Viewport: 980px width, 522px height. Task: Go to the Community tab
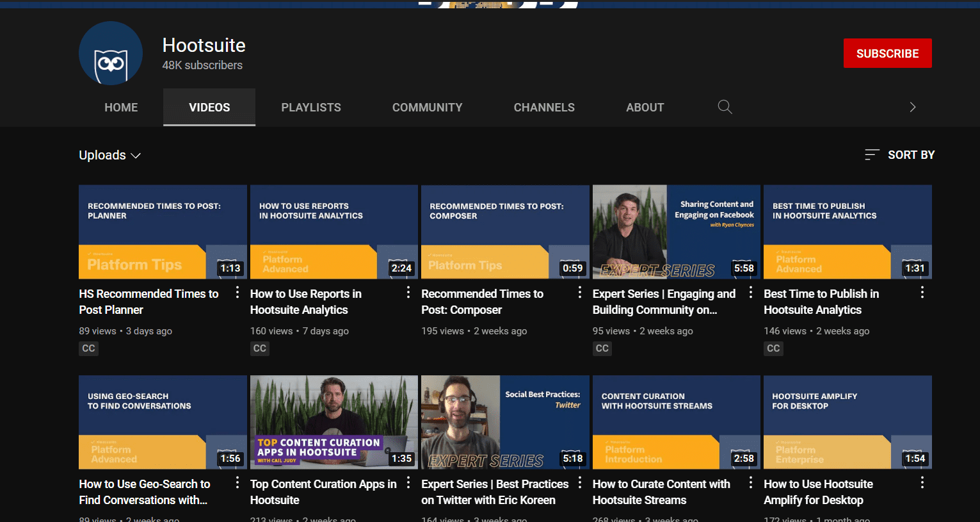(x=427, y=108)
